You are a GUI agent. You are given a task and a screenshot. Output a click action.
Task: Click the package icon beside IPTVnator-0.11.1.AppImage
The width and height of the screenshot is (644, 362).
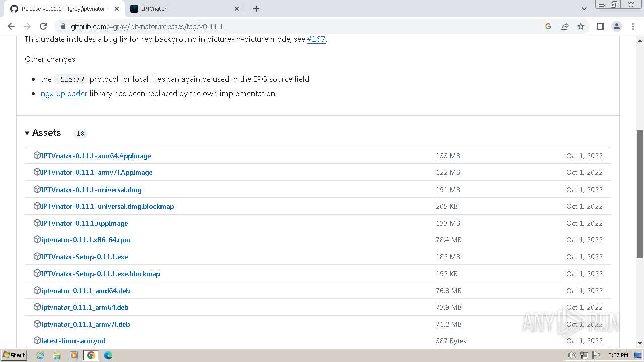click(x=37, y=223)
